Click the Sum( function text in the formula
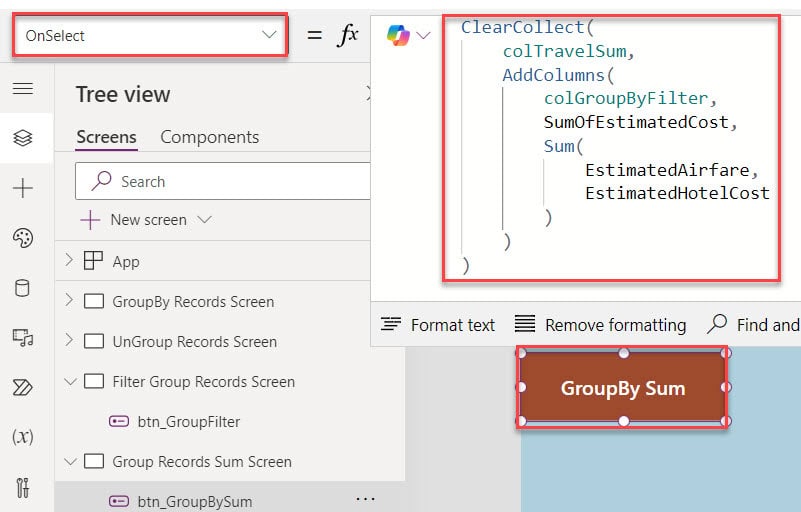This screenshot has height=512, width=801. point(563,146)
